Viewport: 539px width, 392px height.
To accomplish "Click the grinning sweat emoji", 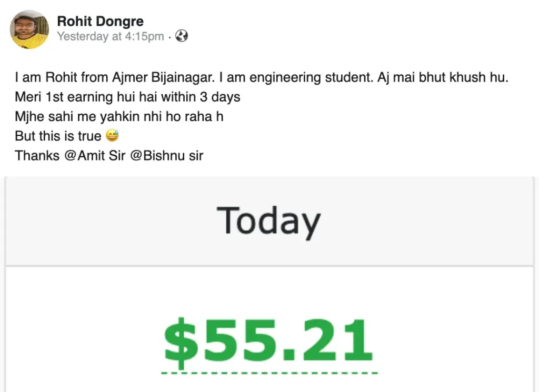I will point(112,136).
